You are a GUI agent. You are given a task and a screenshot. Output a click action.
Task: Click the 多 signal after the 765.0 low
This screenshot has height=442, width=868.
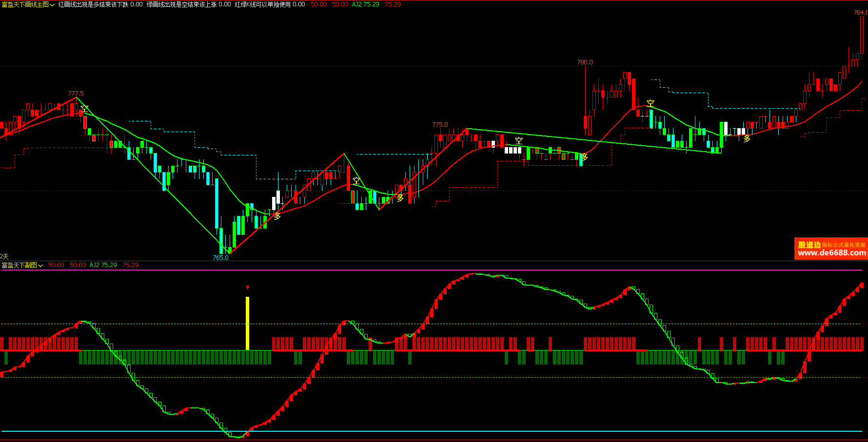pyautogui.click(x=277, y=216)
